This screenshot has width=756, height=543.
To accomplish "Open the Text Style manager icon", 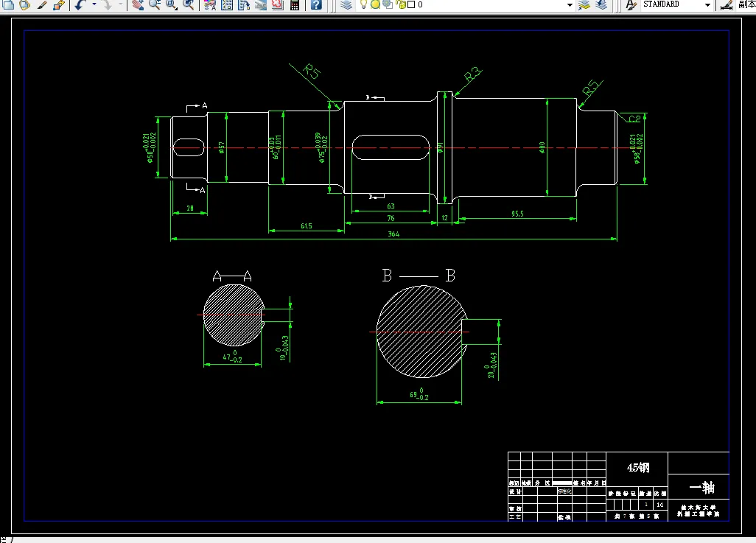I will [631, 5].
